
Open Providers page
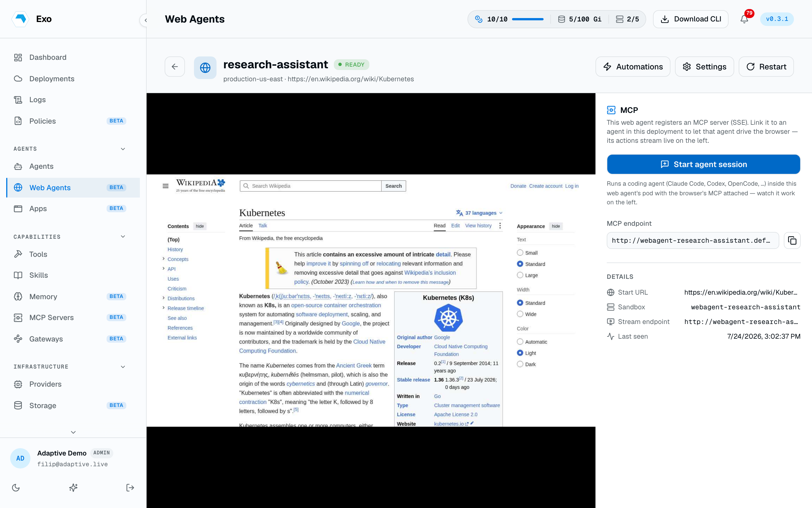[x=73, y=384]
